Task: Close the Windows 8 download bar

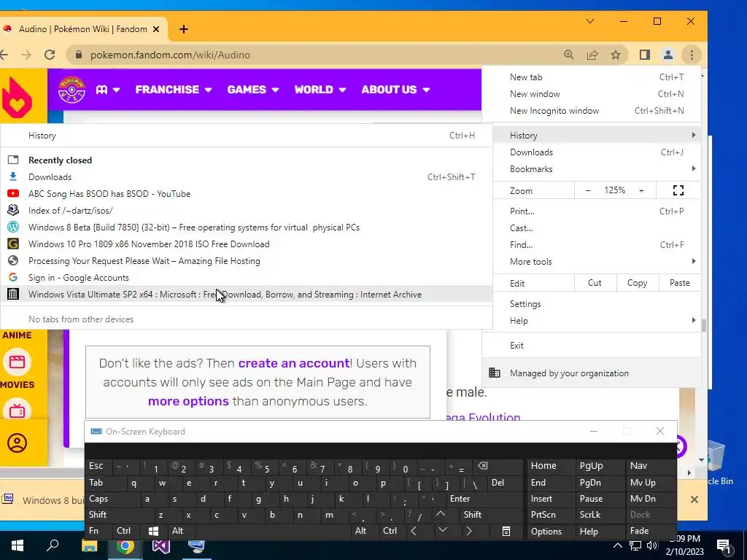Action: pyautogui.click(x=694, y=499)
